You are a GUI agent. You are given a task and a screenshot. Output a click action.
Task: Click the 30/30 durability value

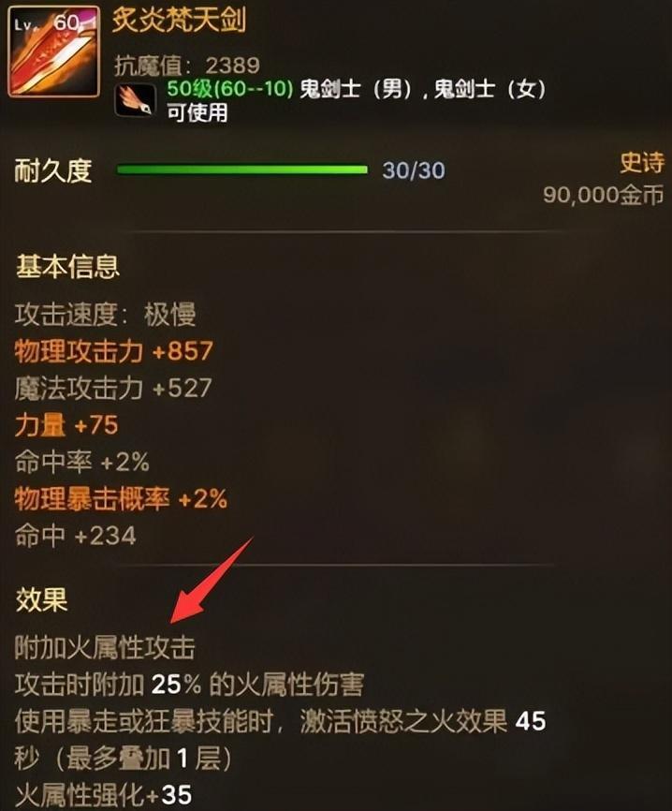(x=414, y=170)
